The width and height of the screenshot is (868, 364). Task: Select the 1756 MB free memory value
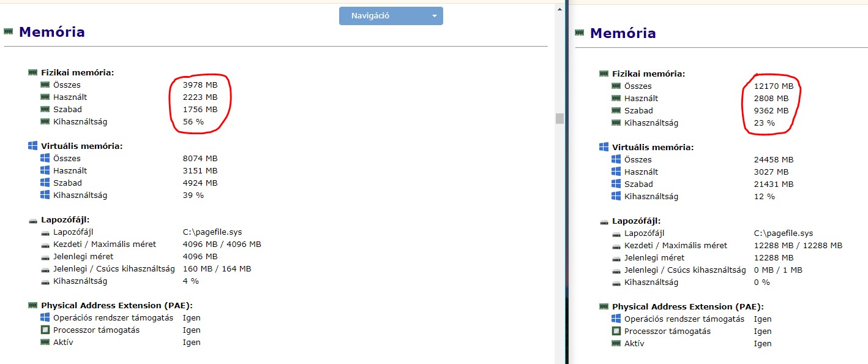coord(200,109)
